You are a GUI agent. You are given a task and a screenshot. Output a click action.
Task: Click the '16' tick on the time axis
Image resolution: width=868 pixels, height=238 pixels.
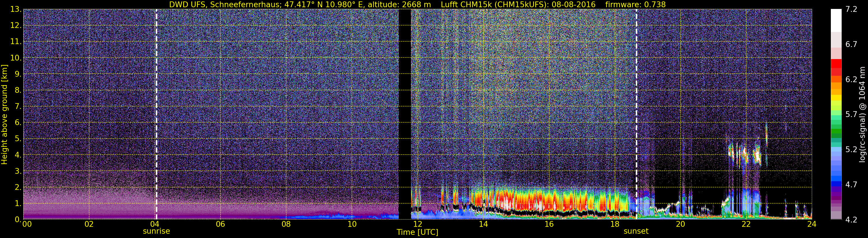click(549, 224)
